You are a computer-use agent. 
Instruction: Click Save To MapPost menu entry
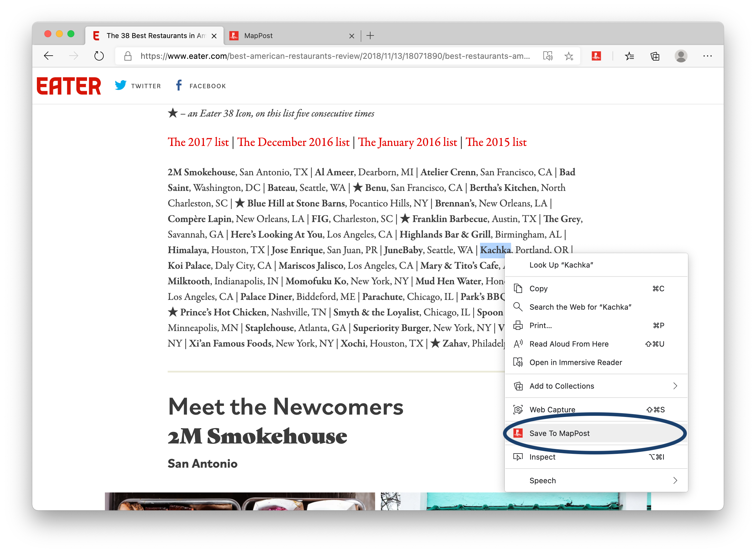[x=596, y=433]
